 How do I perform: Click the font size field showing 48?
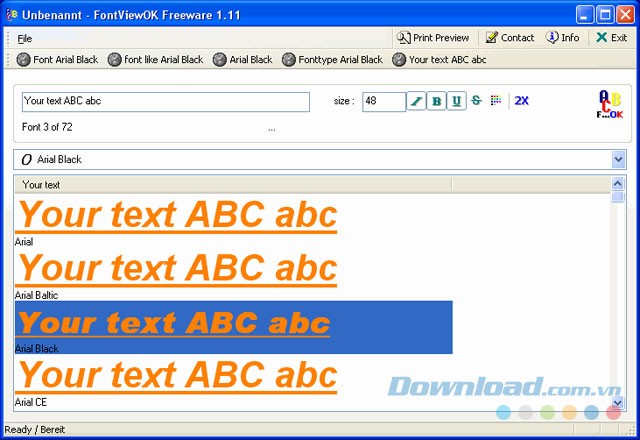(384, 102)
